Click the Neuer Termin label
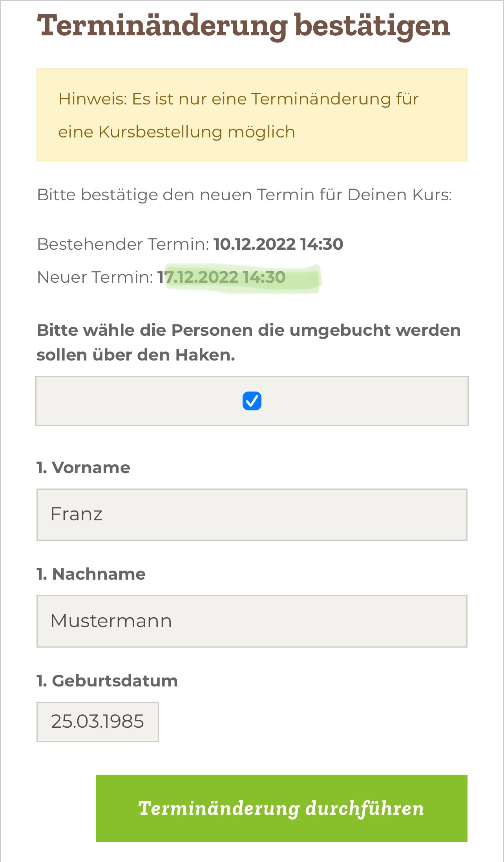504x862 pixels. click(x=94, y=277)
